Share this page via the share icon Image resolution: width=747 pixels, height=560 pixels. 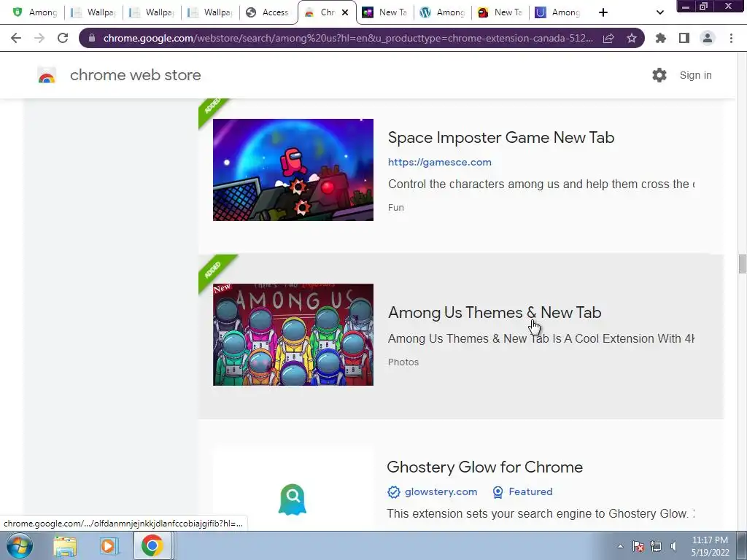pos(608,38)
